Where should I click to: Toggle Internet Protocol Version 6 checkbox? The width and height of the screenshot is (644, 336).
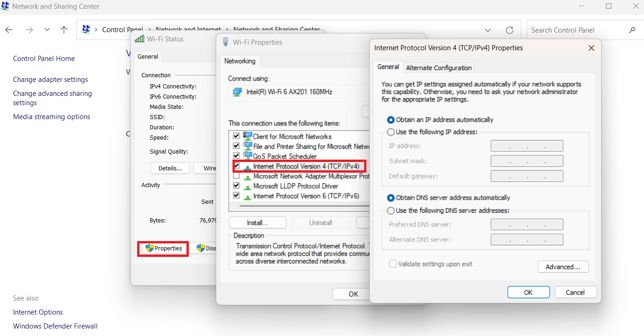(236, 196)
